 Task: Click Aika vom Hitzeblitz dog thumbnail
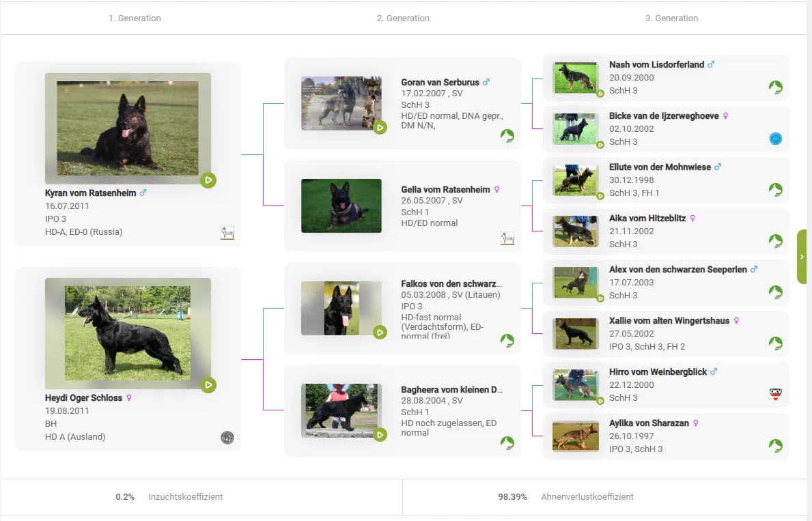point(575,231)
